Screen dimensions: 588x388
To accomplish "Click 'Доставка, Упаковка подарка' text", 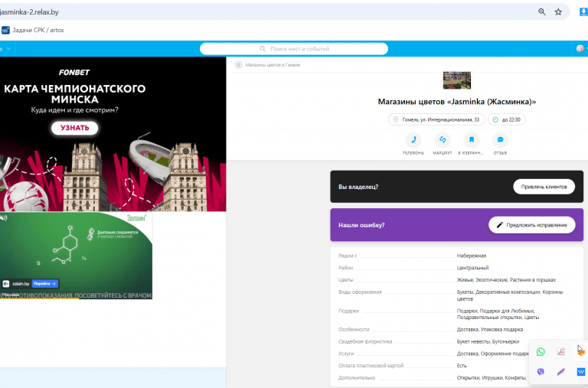I will tap(490, 330).
